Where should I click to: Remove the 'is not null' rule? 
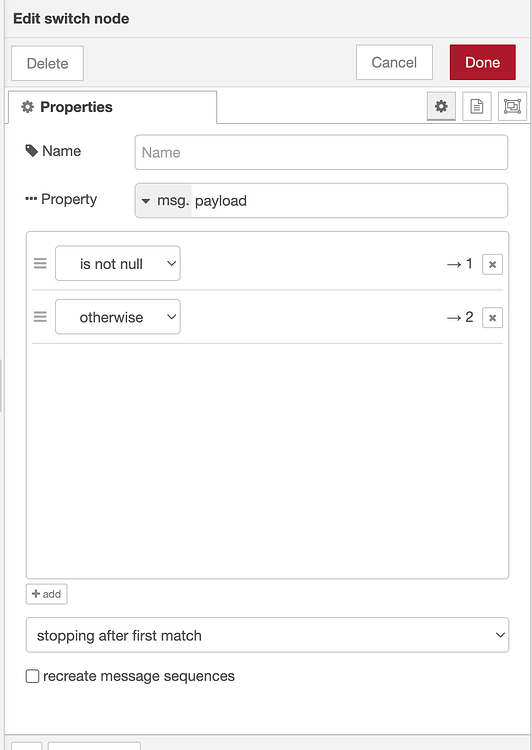point(492,264)
